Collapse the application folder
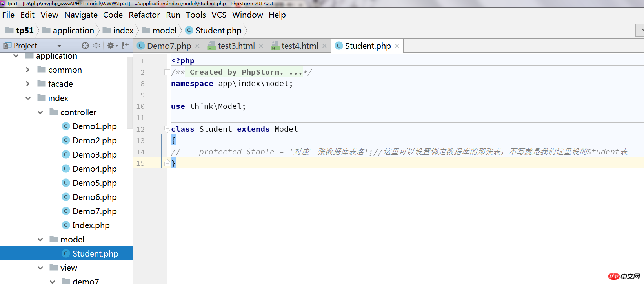The height and width of the screenshot is (284, 644). (16, 56)
